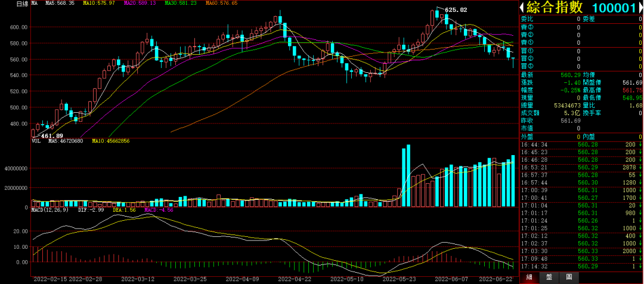This screenshot has height=284, width=644.
Task: Click the down arrow on the 17:03:30 tick
Action: pos(639,251)
